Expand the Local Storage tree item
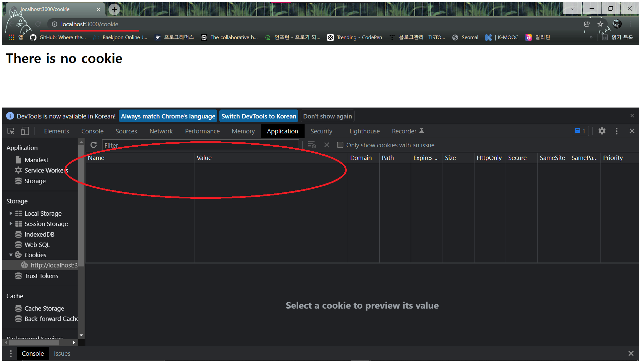 tap(11, 213)
